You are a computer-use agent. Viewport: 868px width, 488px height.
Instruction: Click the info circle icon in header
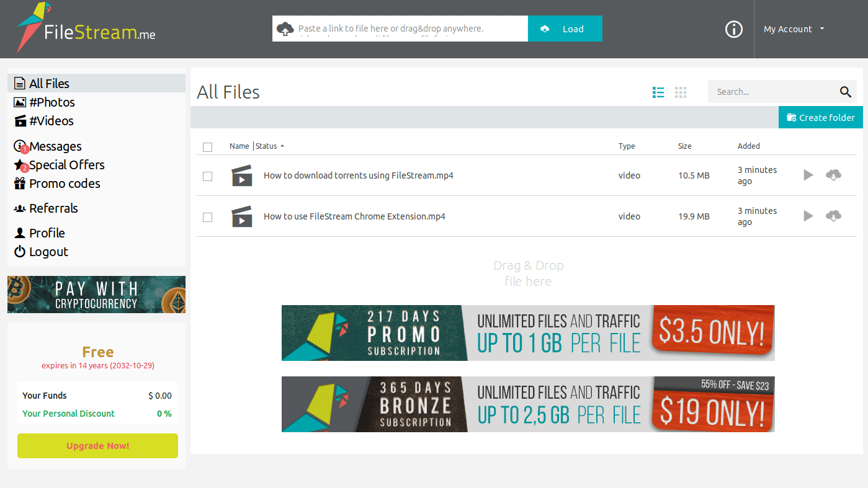734,29
